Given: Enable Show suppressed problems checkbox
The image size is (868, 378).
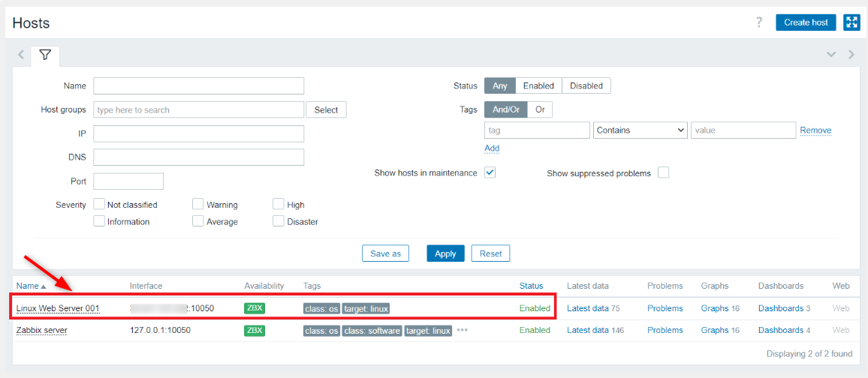Looking at the screenshot, I should coord(663,173).
